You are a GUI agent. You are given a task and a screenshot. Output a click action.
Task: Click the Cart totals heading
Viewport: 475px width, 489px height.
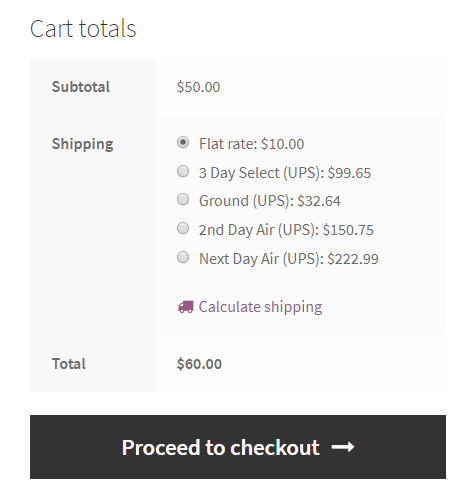[83, 29]
